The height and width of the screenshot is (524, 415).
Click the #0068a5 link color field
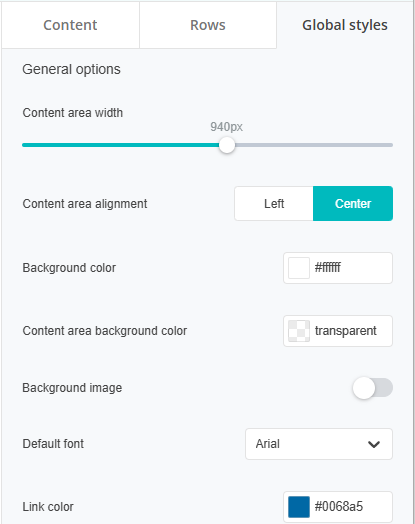coord(338,507)
